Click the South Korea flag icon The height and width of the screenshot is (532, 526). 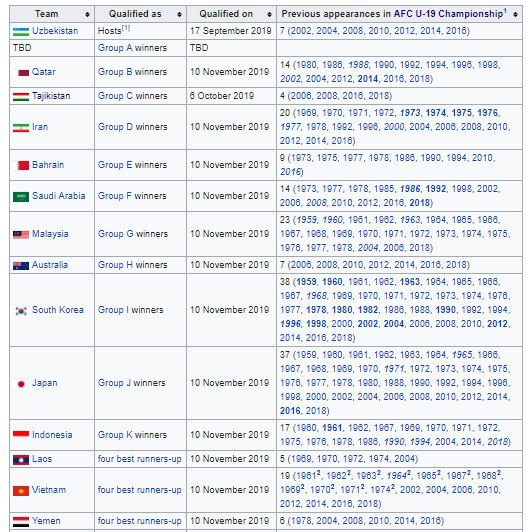pyautogui.click(x=21, y=310)
